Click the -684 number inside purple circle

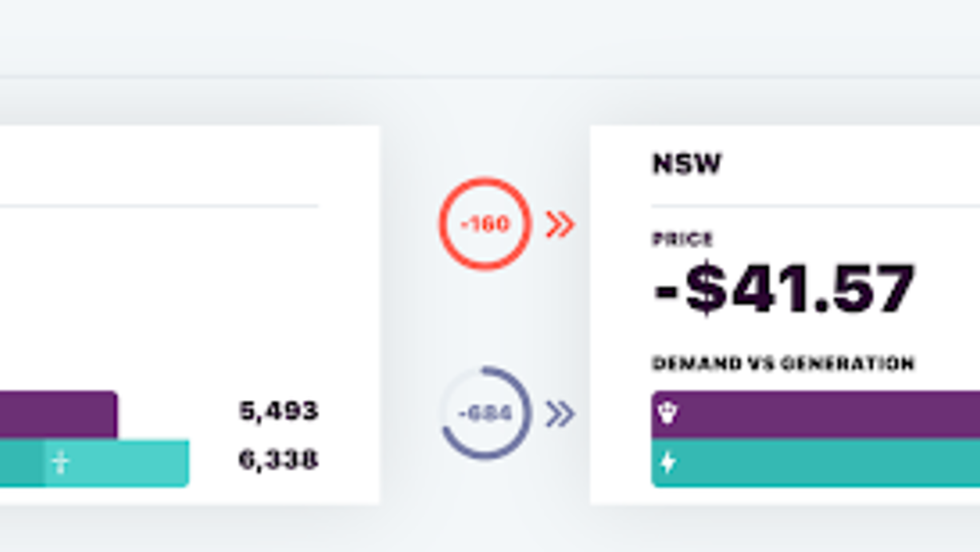(x=484, y=414)
